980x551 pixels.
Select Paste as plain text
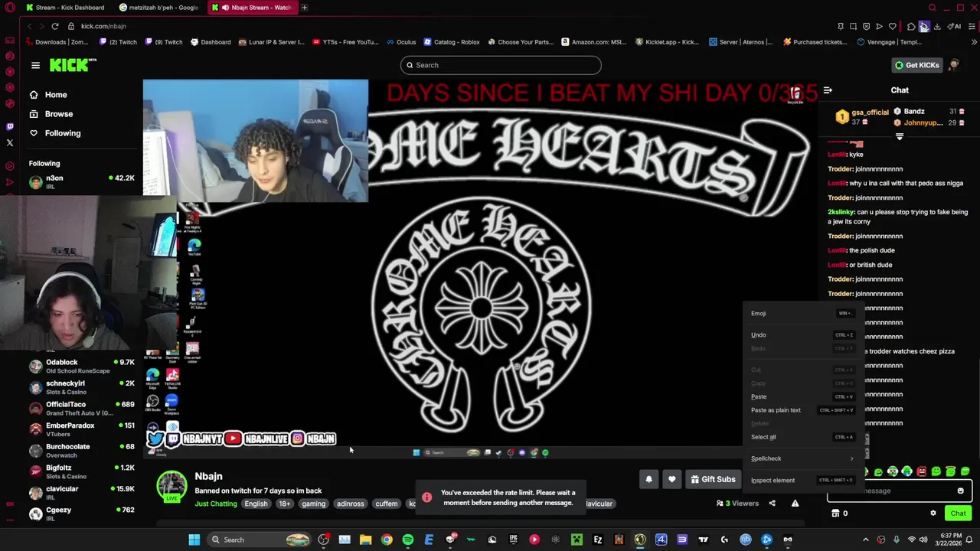pyautogui.click(x=801, y=410)
